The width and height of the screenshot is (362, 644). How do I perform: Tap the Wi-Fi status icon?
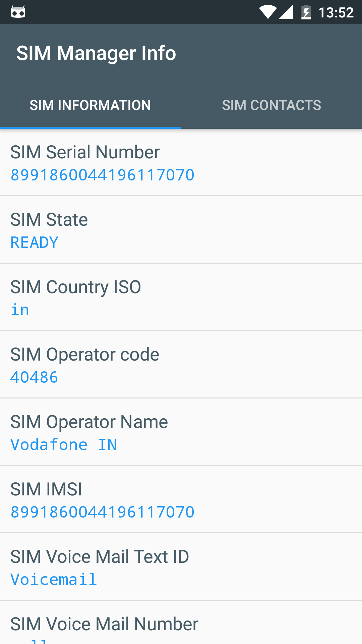pyautogui.click(x=267, y=12)
